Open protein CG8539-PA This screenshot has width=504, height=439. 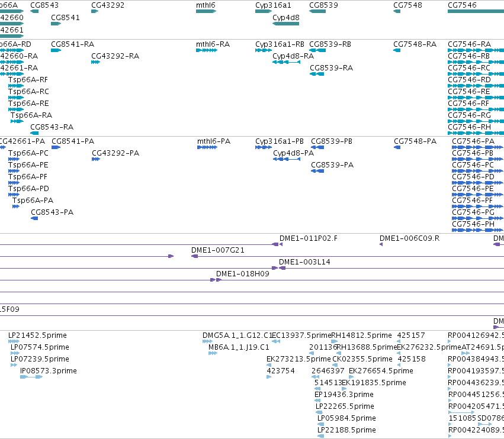pos(332,166)
